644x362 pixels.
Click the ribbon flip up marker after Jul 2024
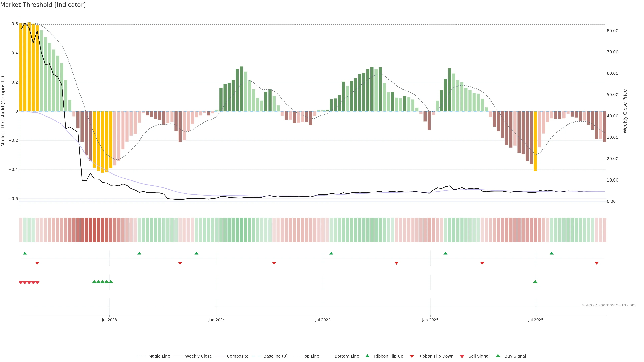tap(331, 253)
